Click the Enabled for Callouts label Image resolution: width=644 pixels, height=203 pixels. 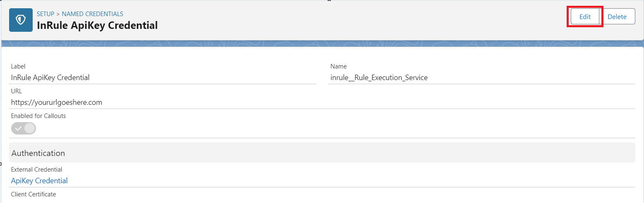click(38, 116)
